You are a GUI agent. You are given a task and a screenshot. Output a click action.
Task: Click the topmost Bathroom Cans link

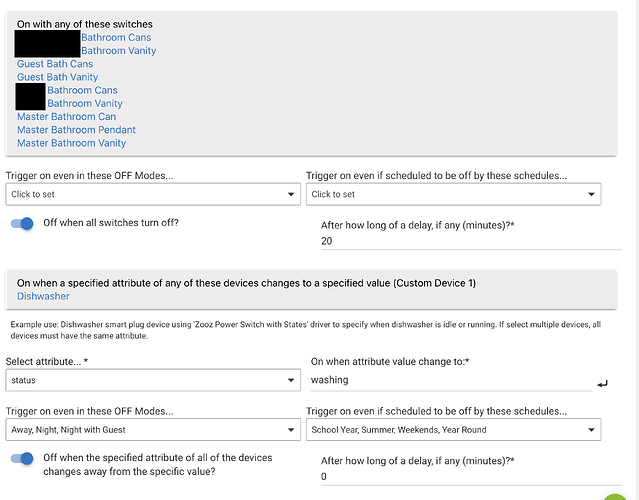coord(116,38)
